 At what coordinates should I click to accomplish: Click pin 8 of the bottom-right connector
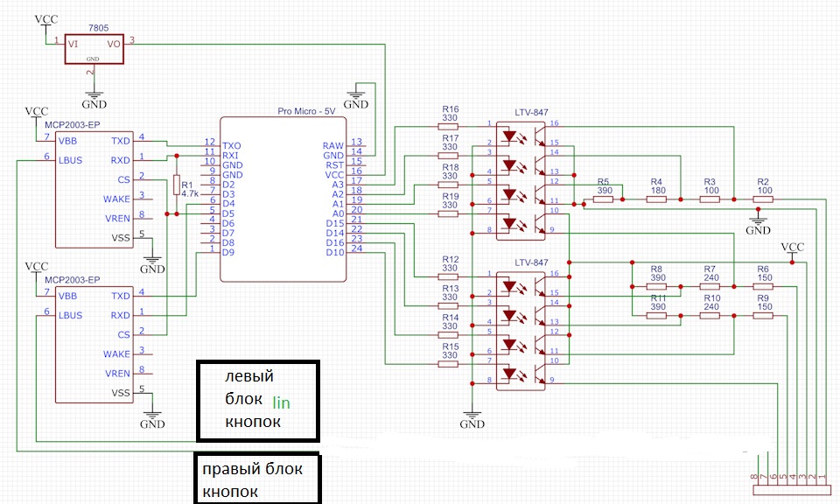coord(754,477)
